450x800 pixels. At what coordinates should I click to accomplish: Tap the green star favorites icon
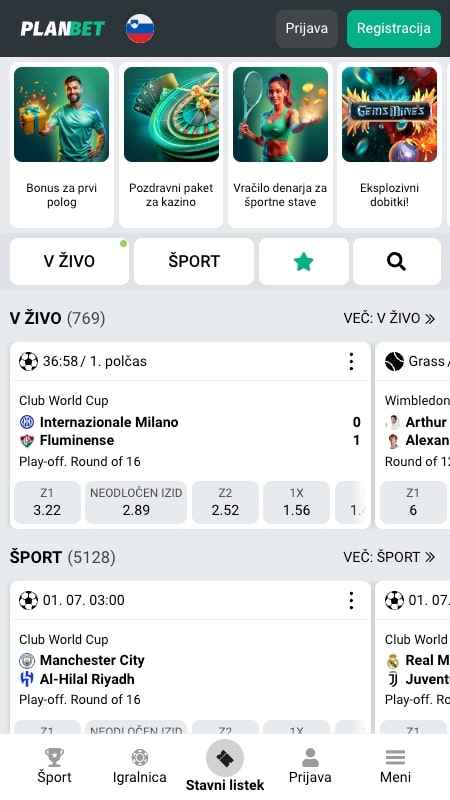pos(304,261)
